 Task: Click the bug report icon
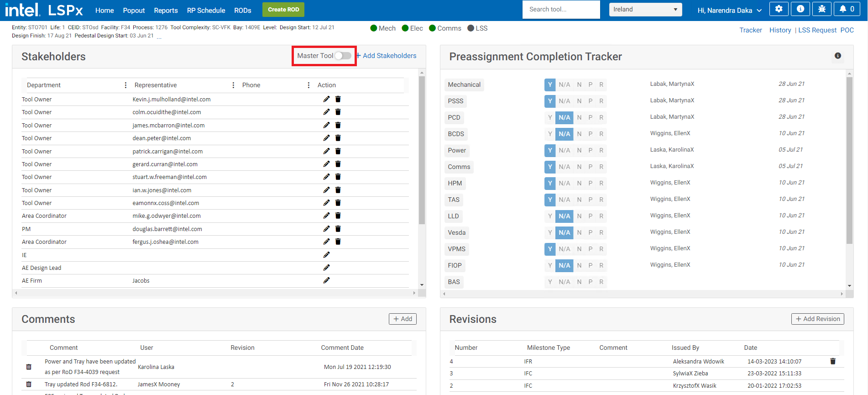click(821, 9)
